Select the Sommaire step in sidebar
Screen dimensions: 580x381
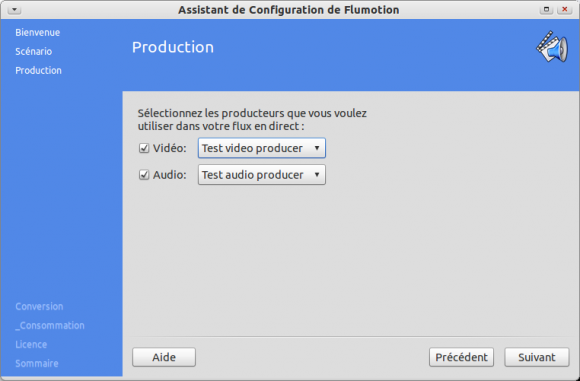(x=37, y=363)
